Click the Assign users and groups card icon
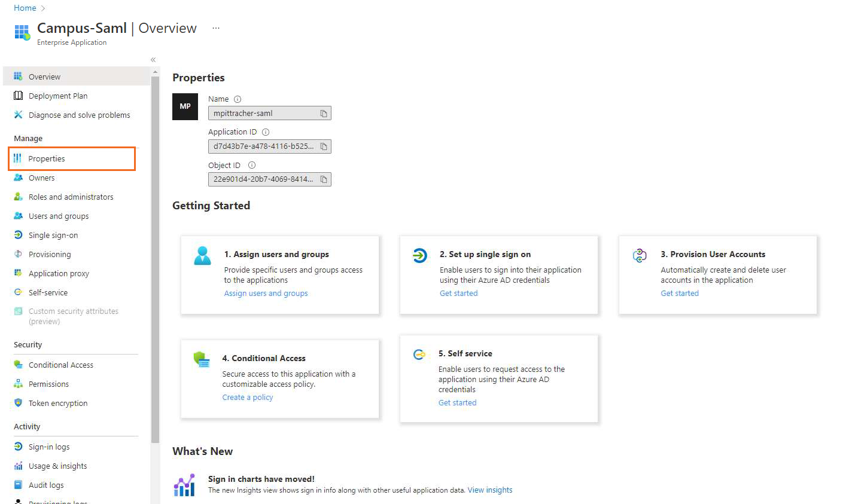 (202, 255)
